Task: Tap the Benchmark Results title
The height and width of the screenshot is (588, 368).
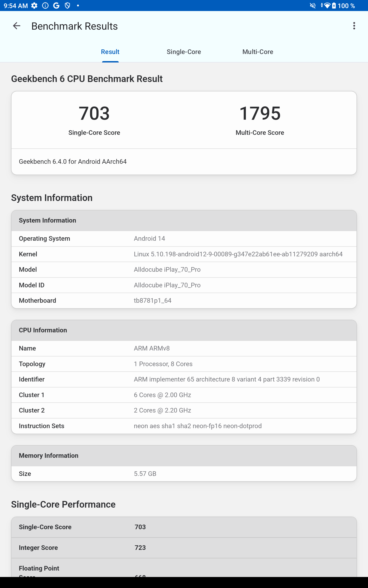Action: click(x=75, y=26)
